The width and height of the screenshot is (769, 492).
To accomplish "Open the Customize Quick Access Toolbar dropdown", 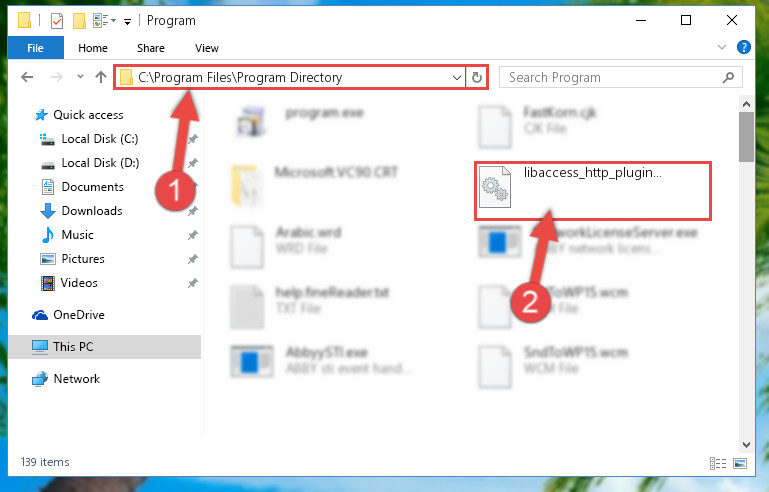I will 127,22.
